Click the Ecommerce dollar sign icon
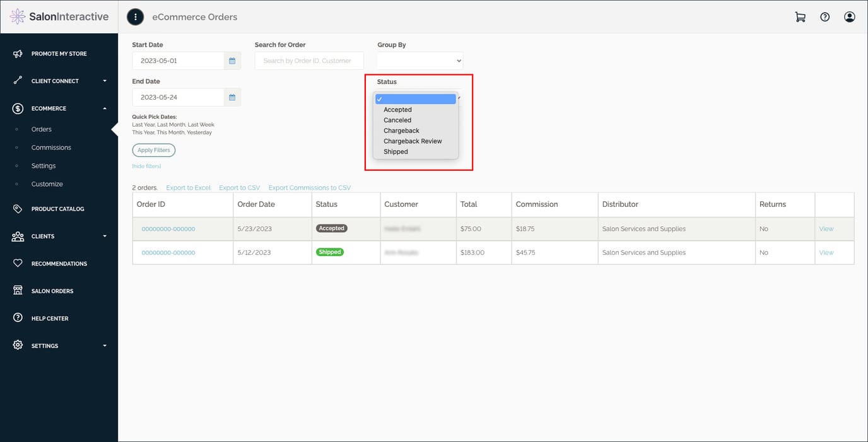 point(18,108)
